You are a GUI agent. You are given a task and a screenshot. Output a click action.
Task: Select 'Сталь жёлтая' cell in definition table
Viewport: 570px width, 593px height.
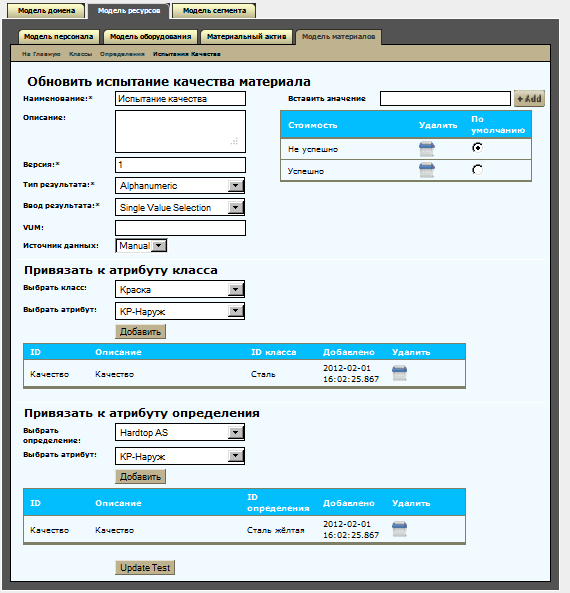[x=276, y=530]
